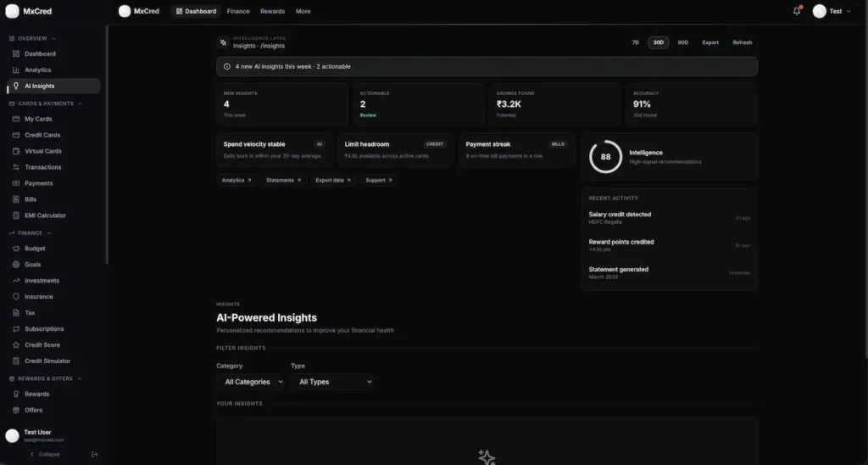
Task: Click the new AI insights banner
Action: pos(487,66)
